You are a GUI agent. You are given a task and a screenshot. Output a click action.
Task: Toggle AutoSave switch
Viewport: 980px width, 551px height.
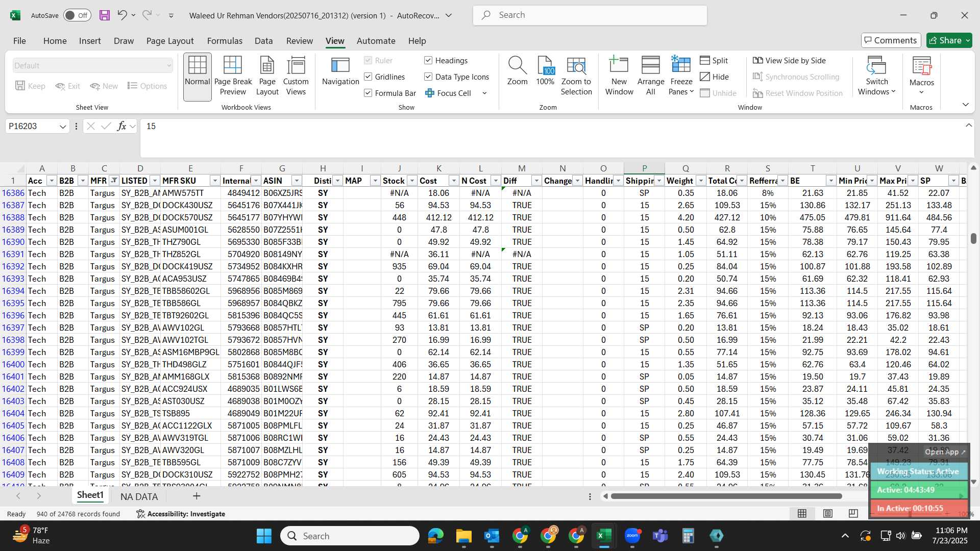coord(77,15)
